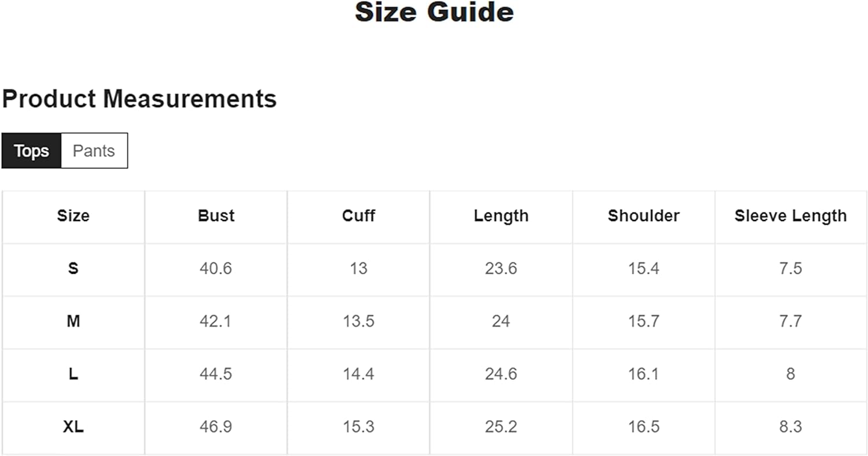Select the M size row label
This screenshot has width=868, height=456.
tap(73, 321)
